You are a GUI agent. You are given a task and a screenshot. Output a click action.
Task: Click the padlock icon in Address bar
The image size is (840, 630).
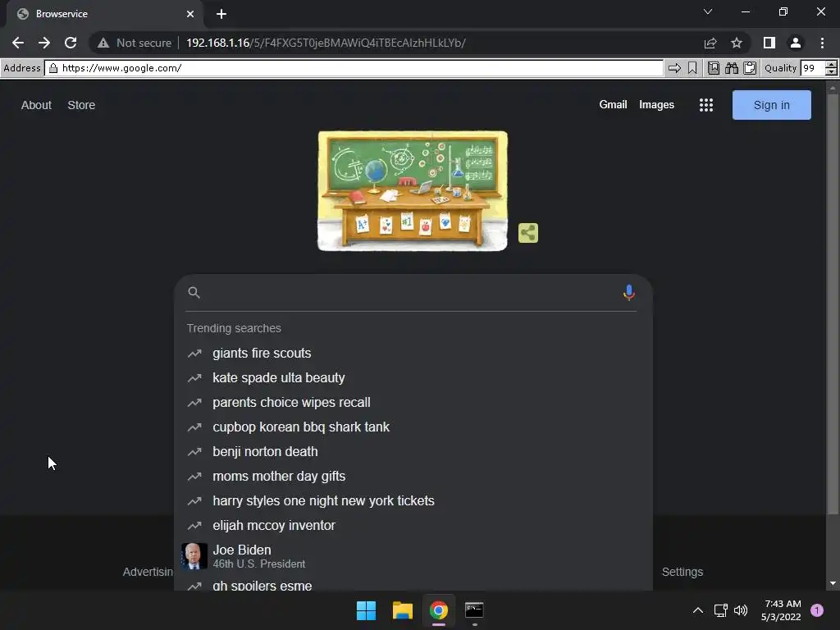[53, 68]
